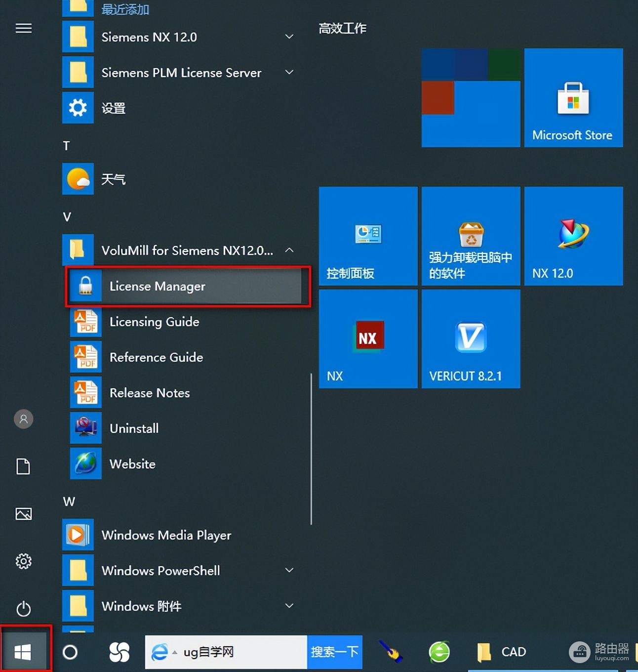Open the red NX tile
Screen dimensions: 638x672
click(368, 339)
